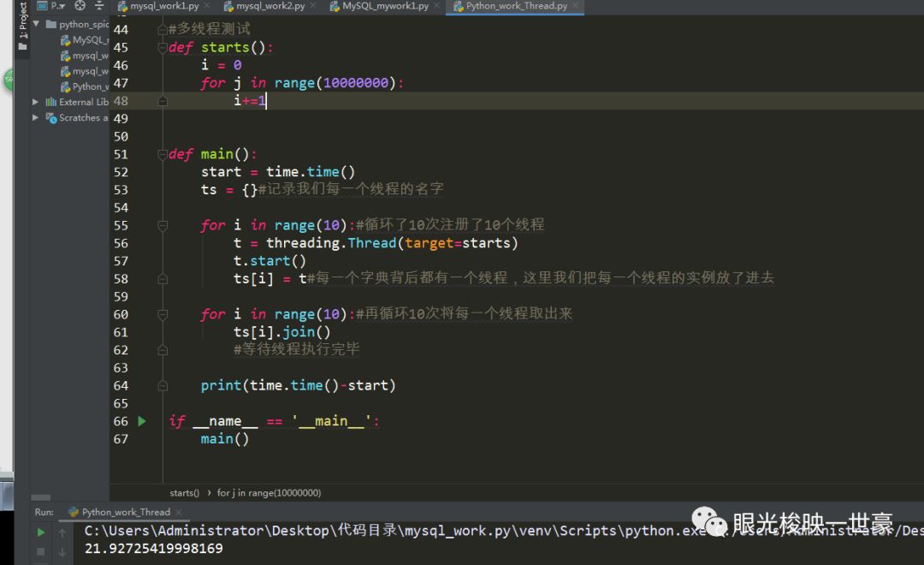Fold the second for loop at line 60
Image resolution: width=924 pixels, height=565 pixels.
(x=163, y=314)
